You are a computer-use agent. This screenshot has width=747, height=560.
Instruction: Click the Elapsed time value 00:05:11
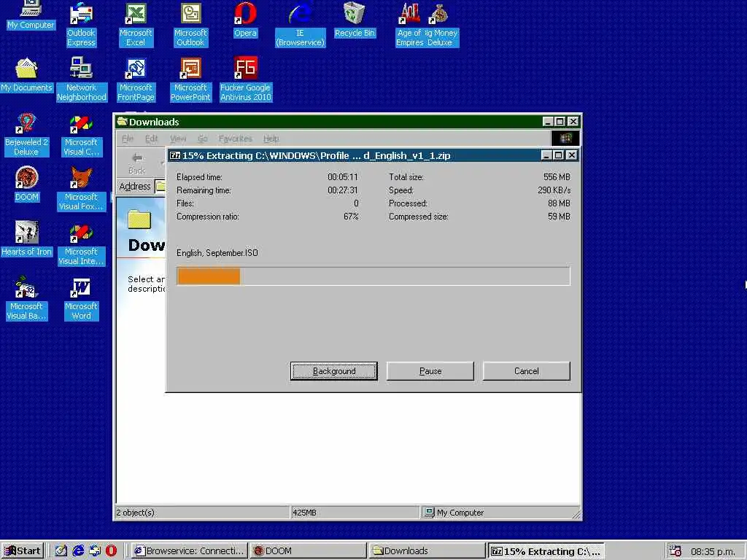(x=343, y=176)
